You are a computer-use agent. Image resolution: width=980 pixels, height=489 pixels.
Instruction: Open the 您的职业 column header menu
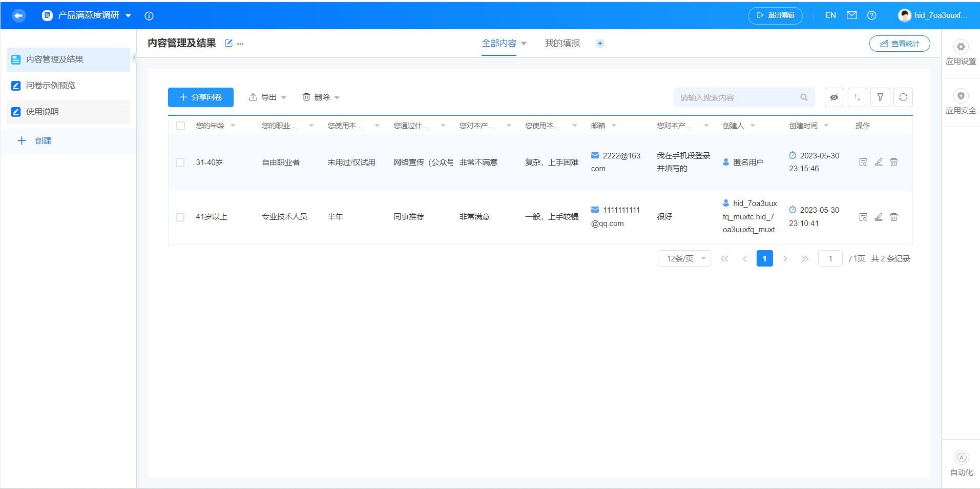(x=311, y=126)
